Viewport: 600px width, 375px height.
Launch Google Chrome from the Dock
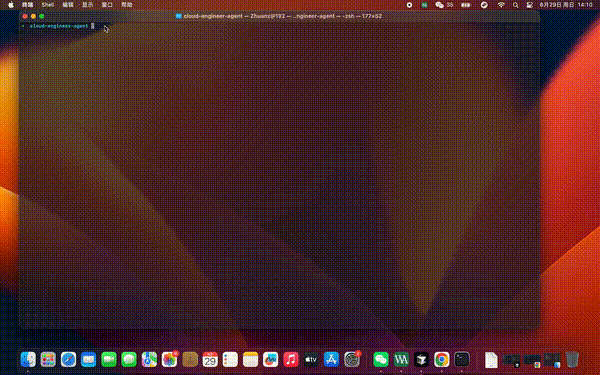(x=442, y=360)
